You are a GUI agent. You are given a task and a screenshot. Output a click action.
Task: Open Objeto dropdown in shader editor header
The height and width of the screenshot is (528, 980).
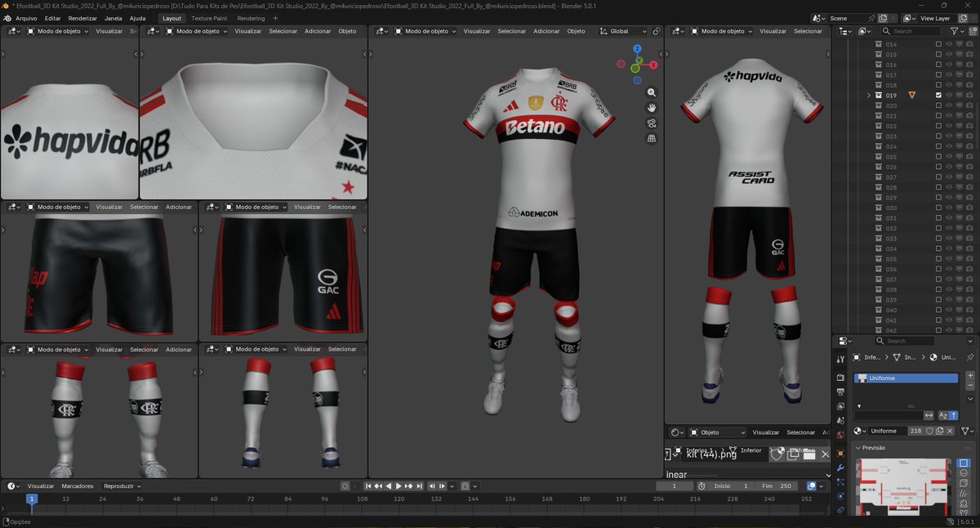(x=718, y=432)
